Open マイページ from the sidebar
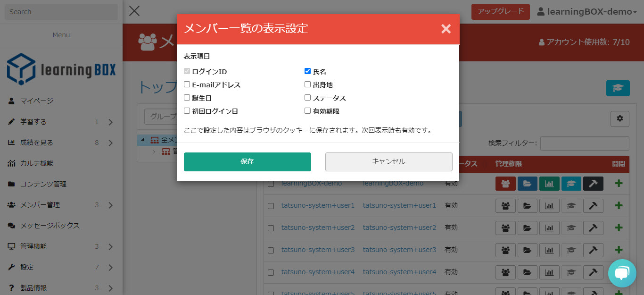This screenshot has height=295, width=644. click(37, 101)
